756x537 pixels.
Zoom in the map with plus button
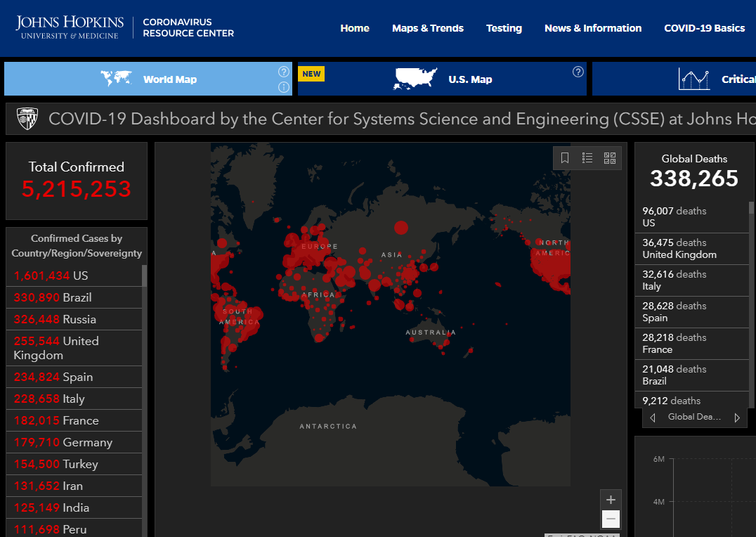coord(611,499)
